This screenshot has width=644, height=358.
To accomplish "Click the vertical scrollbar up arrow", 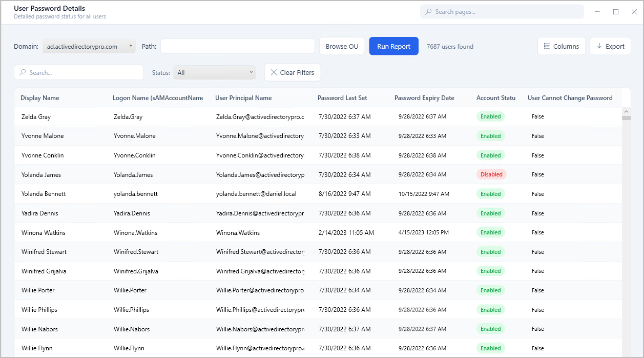I will tap(626, 111).
